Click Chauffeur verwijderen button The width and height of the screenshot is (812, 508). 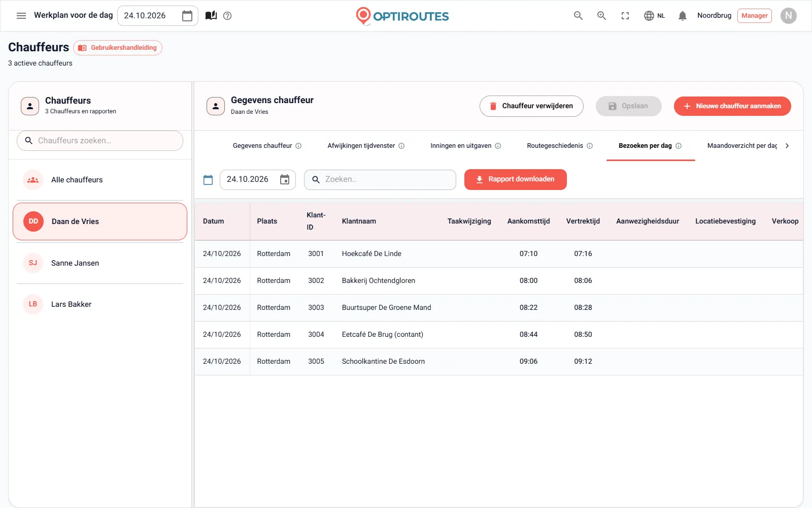tap(531, 106)
